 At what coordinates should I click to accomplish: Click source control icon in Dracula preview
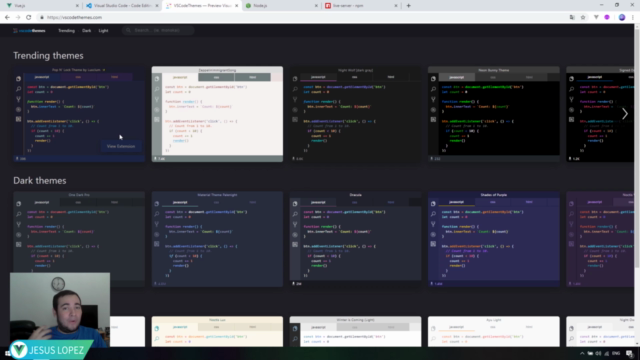[295, 224]
